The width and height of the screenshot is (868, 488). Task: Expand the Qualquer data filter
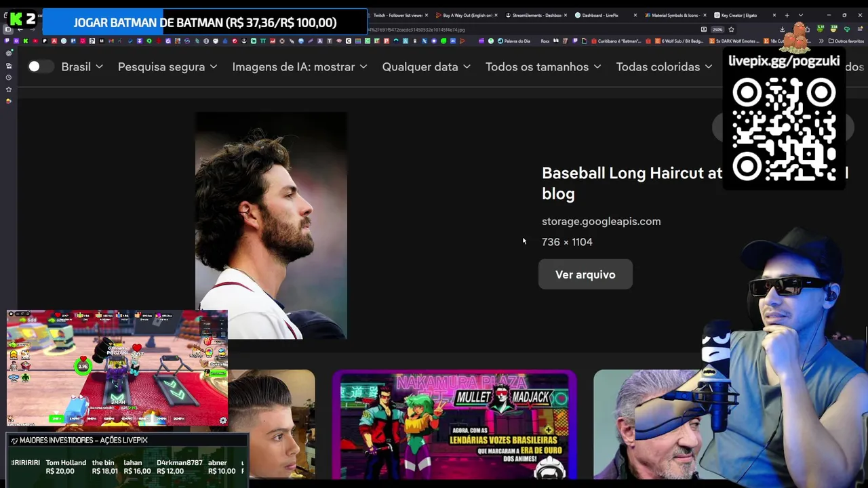[x=427, y=66]
